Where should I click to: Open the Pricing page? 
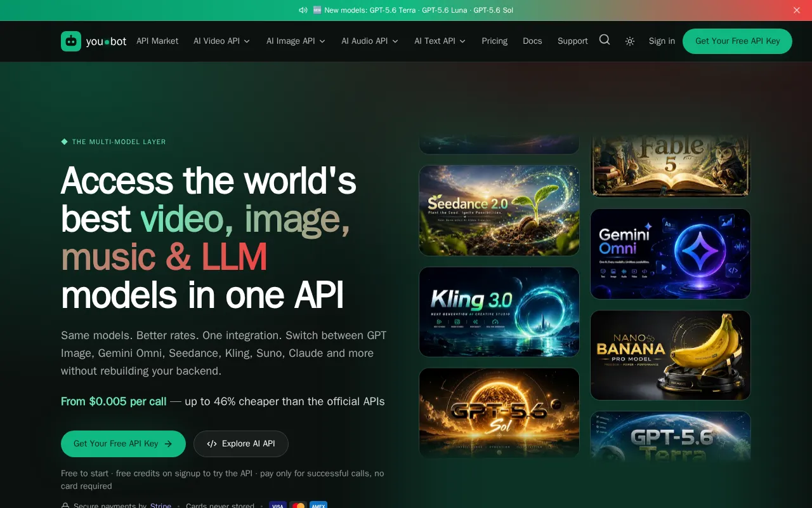click(x=494, y=41)
